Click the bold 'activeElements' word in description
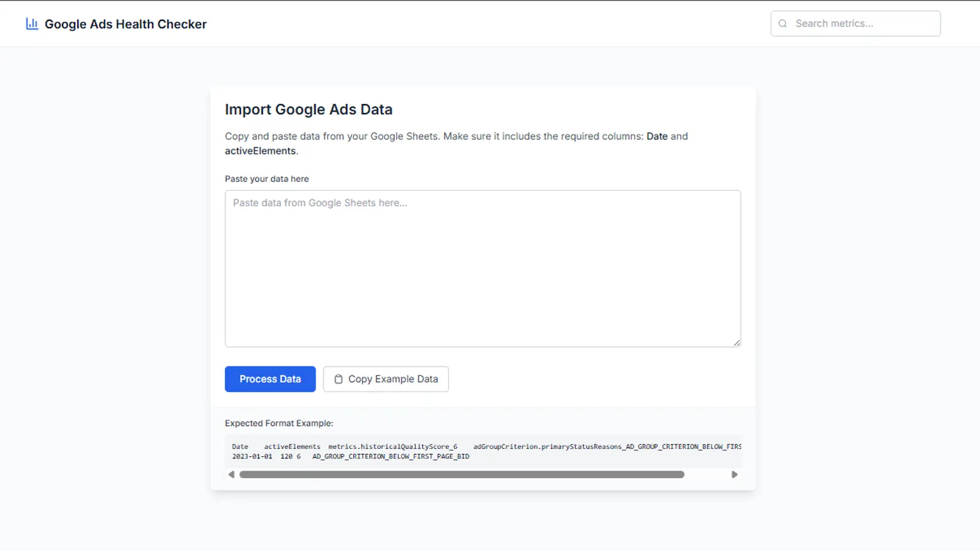The image size is (980, 551). click(x=260, y=151)
